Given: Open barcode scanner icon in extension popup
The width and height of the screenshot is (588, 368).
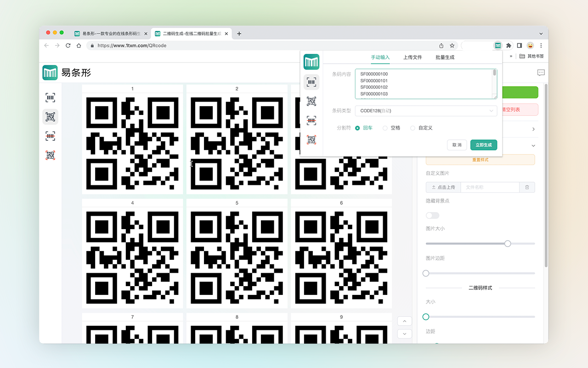Looking at the screenshot, I should pyautogui.click(x=311, y=121).
